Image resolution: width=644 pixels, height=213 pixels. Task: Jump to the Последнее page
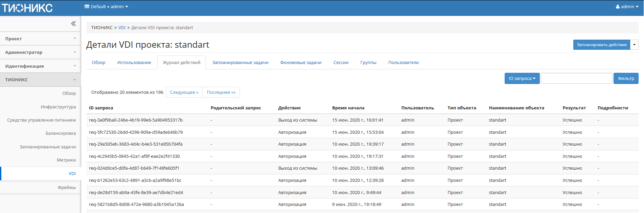tap(221, 92)
